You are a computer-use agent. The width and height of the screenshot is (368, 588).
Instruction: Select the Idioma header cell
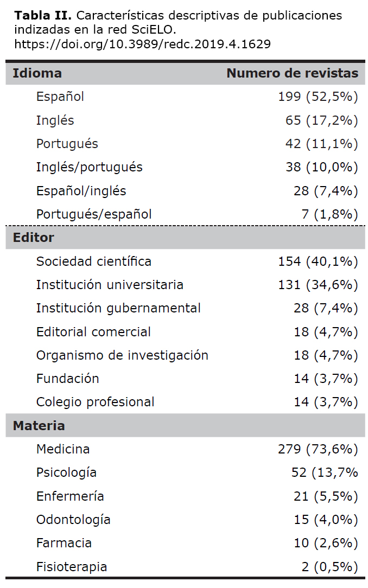[37, 73]
